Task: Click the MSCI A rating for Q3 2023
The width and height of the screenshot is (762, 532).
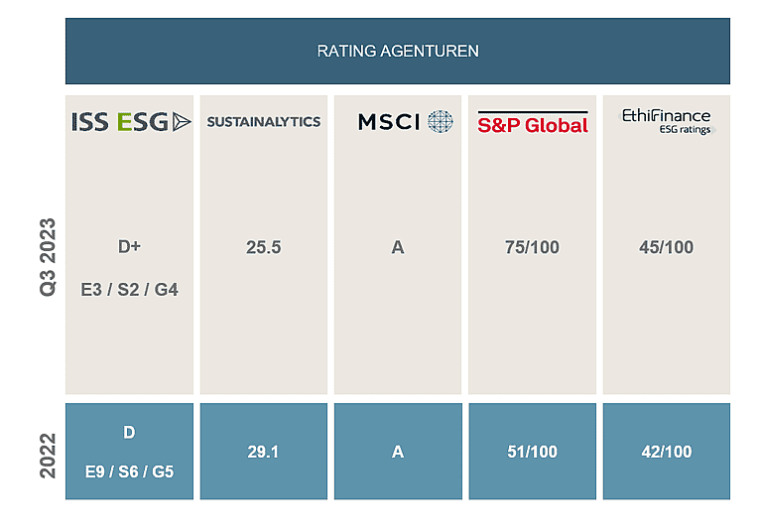Action: pos(398,247)
